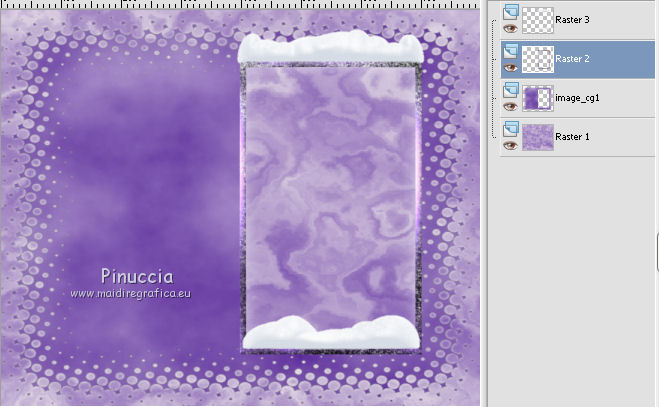
Task: Select the Raster 3 layer thumbnail
Action: click(x=538, y=20)
